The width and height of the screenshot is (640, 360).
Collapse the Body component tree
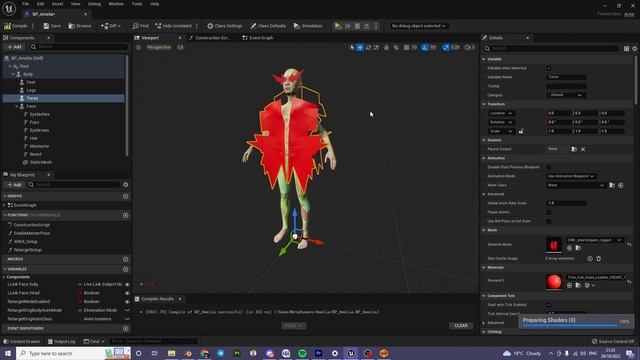(x=13, y=74)
